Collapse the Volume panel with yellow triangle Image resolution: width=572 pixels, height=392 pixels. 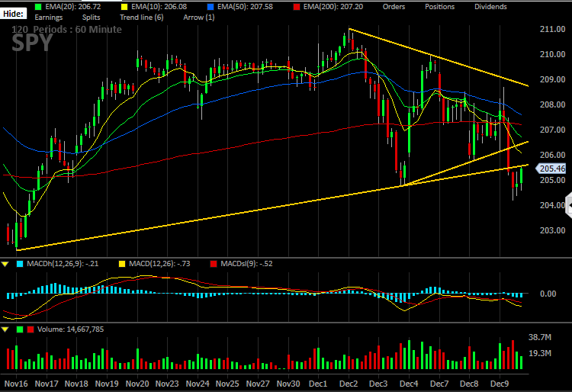coord(5,329)
